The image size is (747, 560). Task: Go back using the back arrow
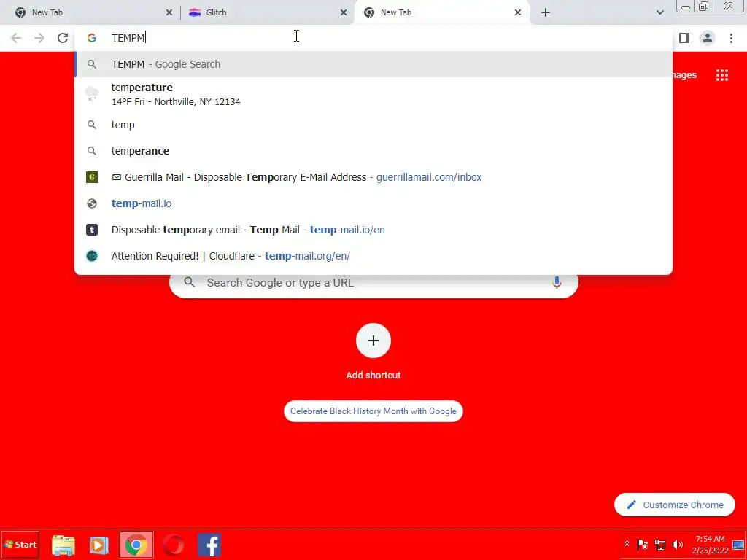(16, 38)
